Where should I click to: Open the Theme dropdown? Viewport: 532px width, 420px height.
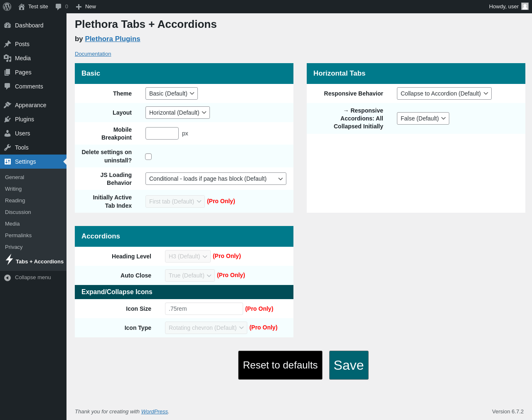(x=172, y=93)
